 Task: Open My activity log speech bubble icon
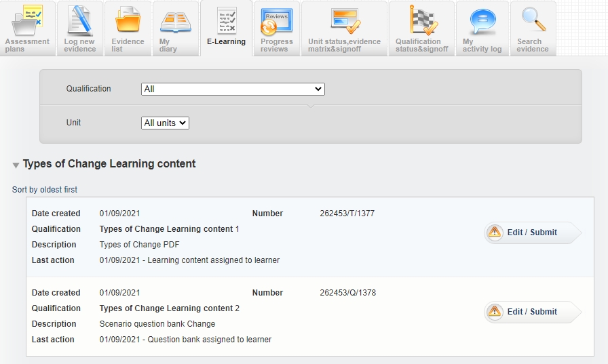pos(482,22)
